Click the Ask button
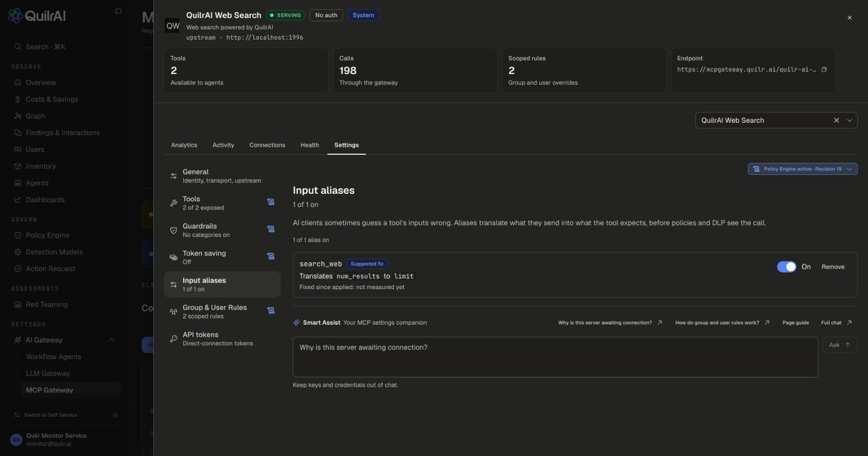868x456 pixels. [840, 345]
